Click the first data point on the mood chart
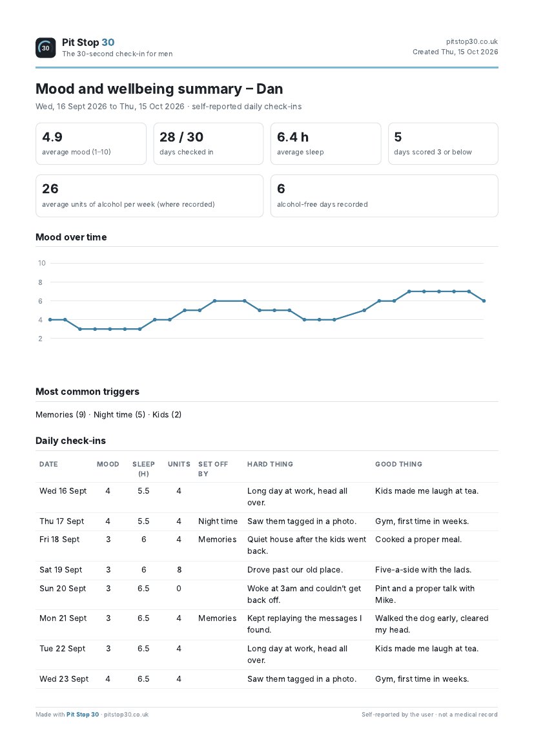Image resolution: width=534 pixels, height=756 pixels. [x=50, y=320]
